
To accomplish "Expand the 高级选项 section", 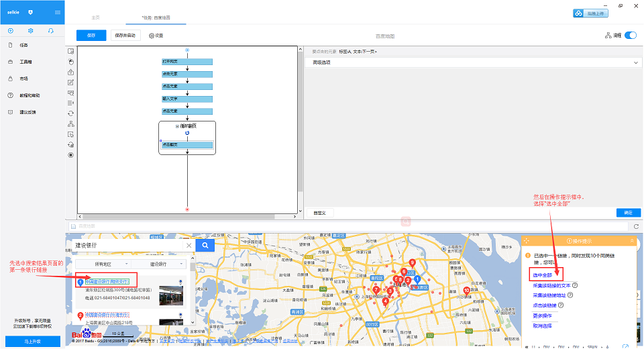I will click(x=473, y=62).
